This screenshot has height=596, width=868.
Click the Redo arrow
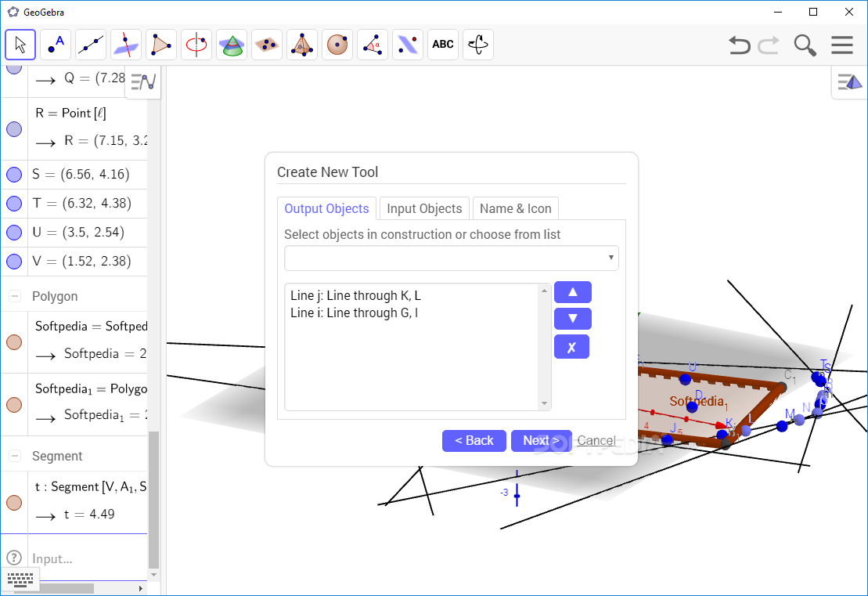769,45
